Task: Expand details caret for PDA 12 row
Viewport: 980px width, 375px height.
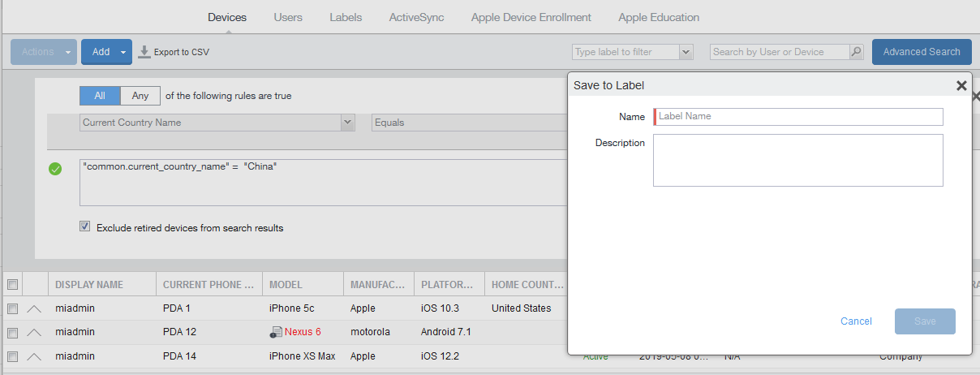Action: click(34, 332)
